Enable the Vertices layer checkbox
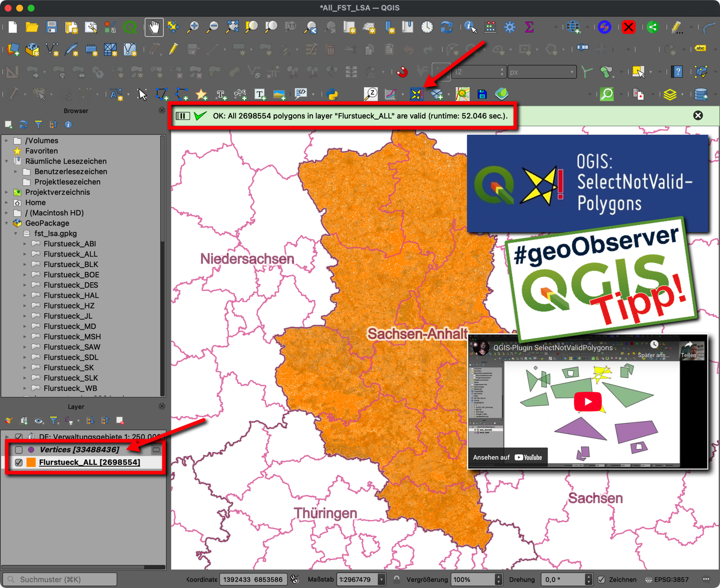Screen dimensions: 720x588 tap(19, 450)
